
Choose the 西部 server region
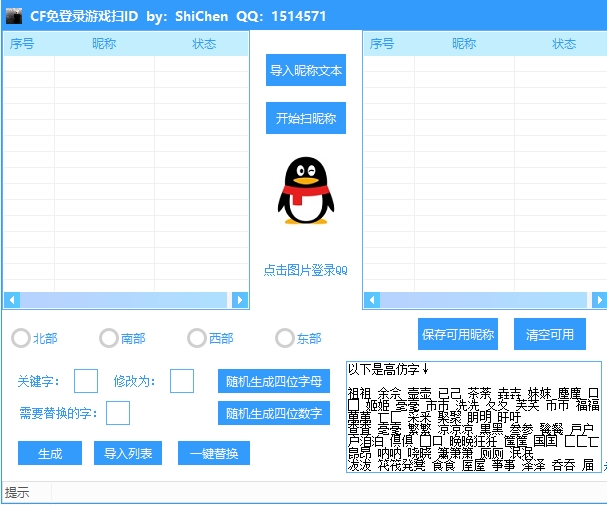pyautogui.click(x=196, y=338)
